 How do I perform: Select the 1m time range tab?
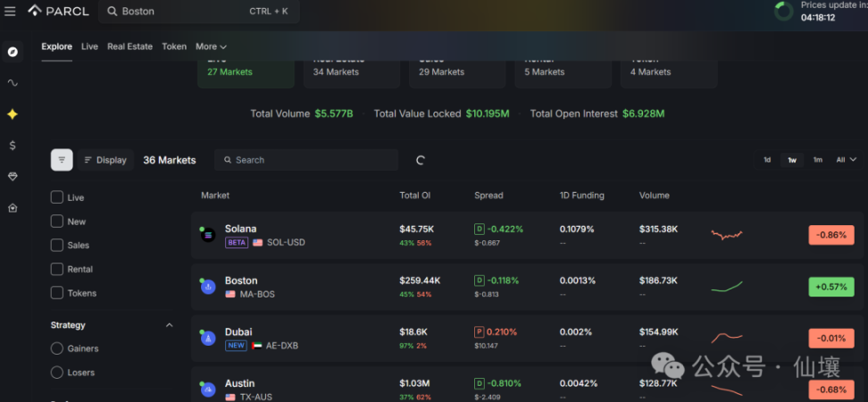[817, 160]
